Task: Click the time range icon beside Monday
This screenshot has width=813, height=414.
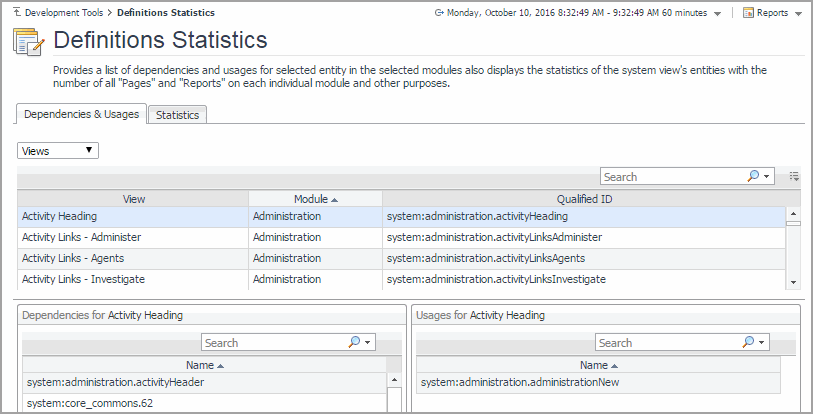Action: pos(441,13)
